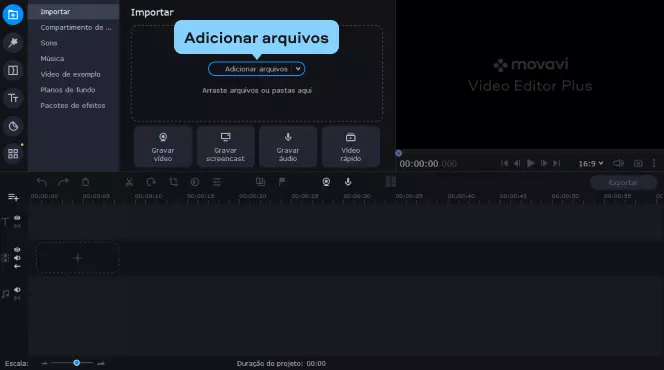The height and width of the screenshot is (370, 664).
Task: Select Música in the import list
Action: click(x=53, y=58)
